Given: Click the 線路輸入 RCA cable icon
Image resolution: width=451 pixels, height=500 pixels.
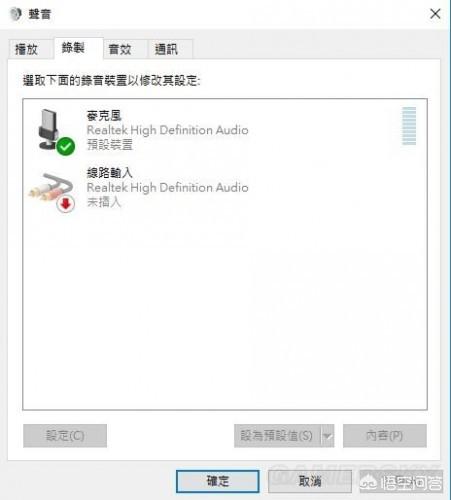Looking at the screenshot, I should tap(50, 188).
